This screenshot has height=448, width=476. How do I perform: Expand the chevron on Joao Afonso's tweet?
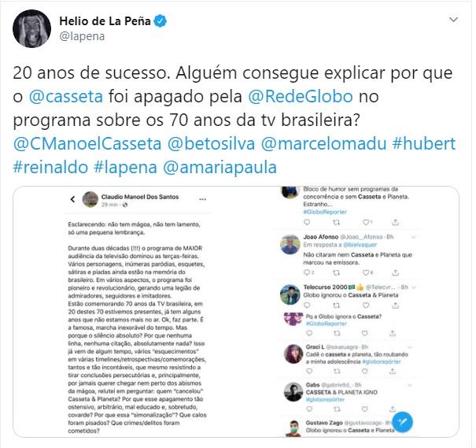point(413,237)
